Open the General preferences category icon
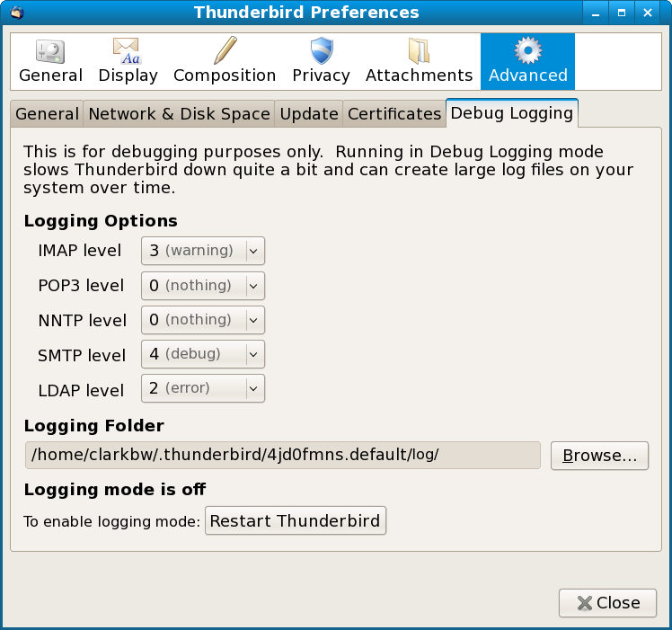Viewport: 672px width, 630px height. pyautogui.click(x=50, y=61)
